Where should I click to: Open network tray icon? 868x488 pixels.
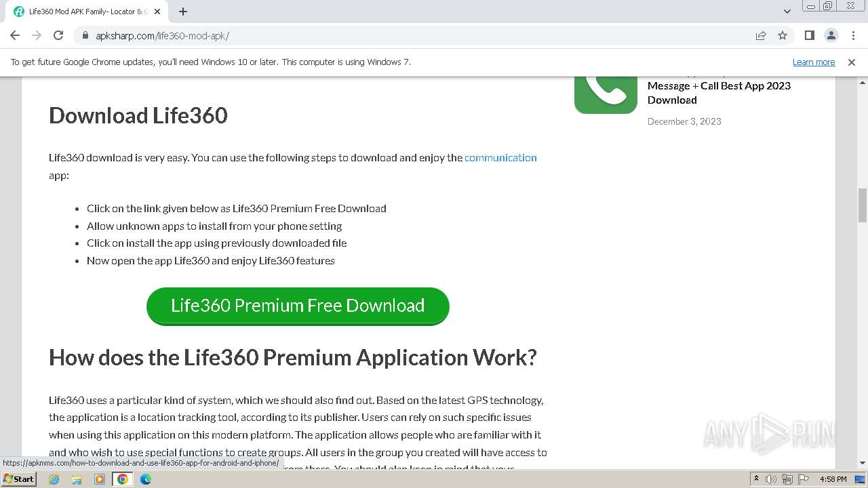click(787, 479)
